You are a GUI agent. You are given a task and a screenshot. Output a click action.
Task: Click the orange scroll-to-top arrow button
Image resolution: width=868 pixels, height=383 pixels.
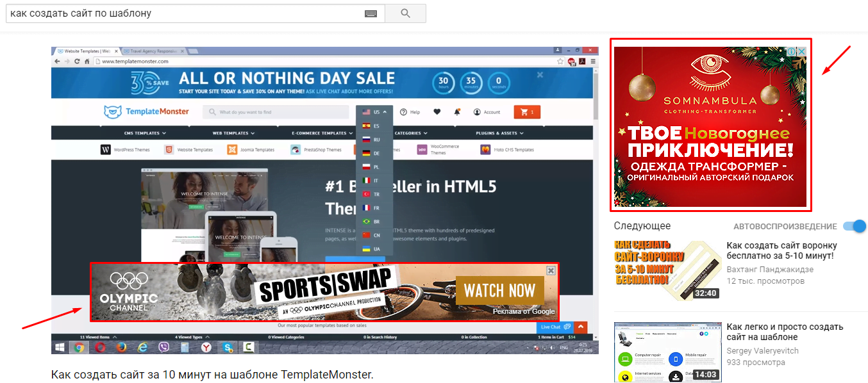click(581, 327)
